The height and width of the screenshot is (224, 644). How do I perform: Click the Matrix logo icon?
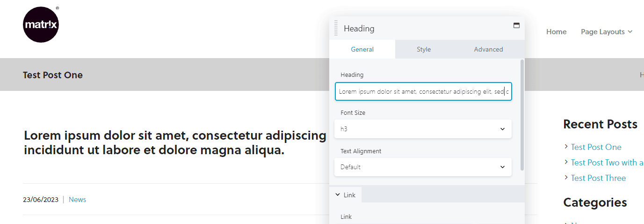coord(41,25)
